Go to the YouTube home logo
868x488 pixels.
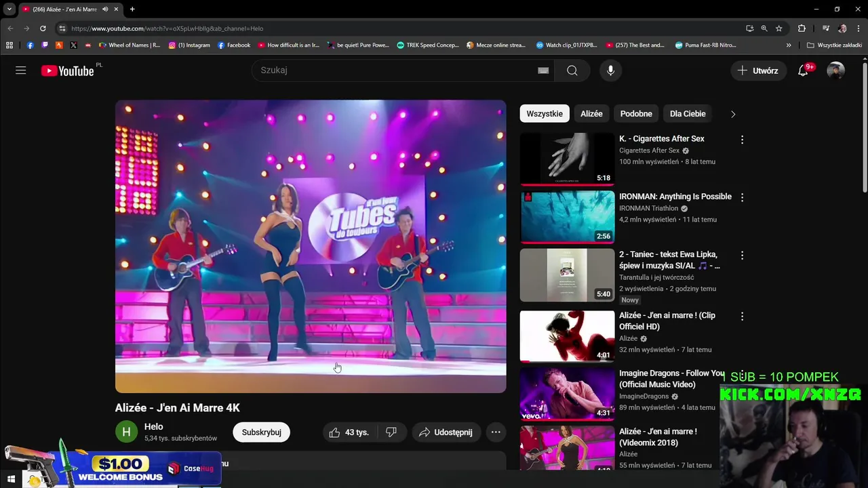click(x=67, y=70)
